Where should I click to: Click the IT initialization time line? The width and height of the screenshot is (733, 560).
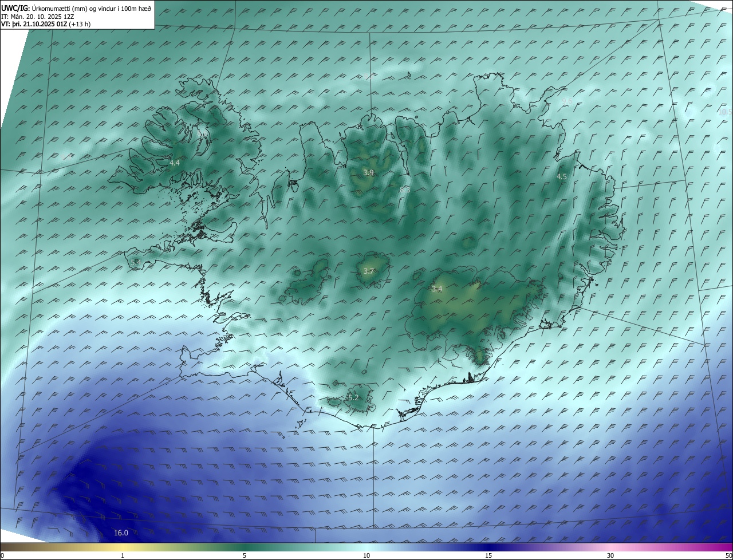click(x=38, y=16)
